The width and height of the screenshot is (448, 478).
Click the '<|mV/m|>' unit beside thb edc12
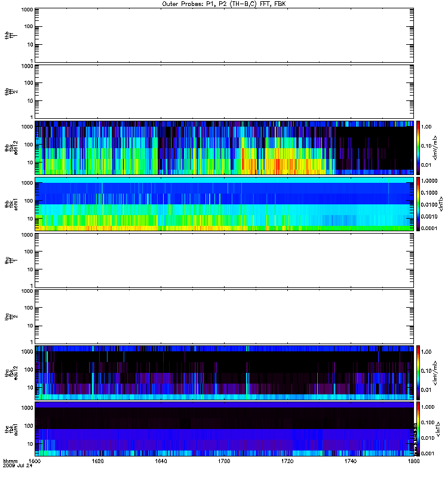pos(435,148)
